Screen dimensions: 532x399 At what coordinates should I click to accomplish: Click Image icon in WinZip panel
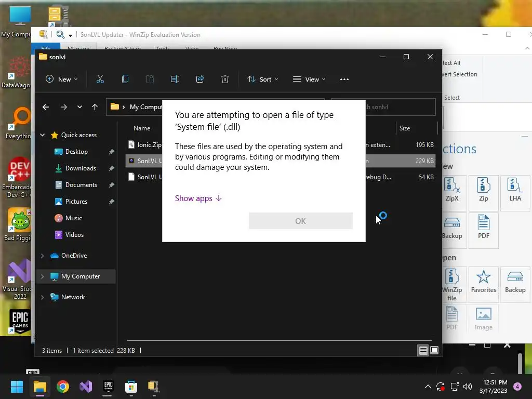click(x=484, y=319)
